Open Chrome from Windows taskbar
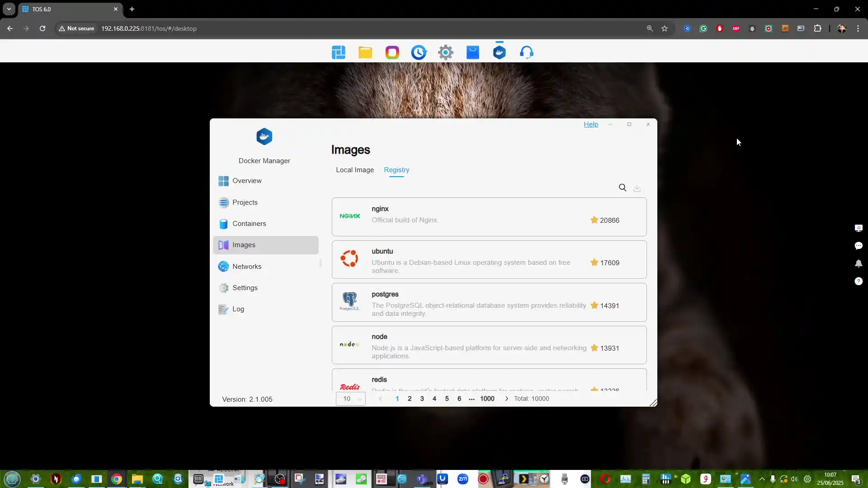 pyautogui.click(x=117, y=479)
